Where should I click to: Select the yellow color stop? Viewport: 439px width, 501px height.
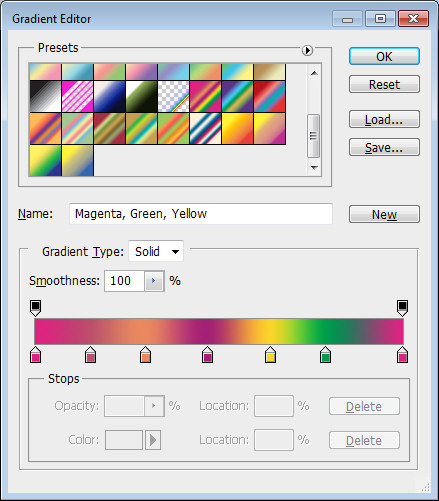(270, 354)
